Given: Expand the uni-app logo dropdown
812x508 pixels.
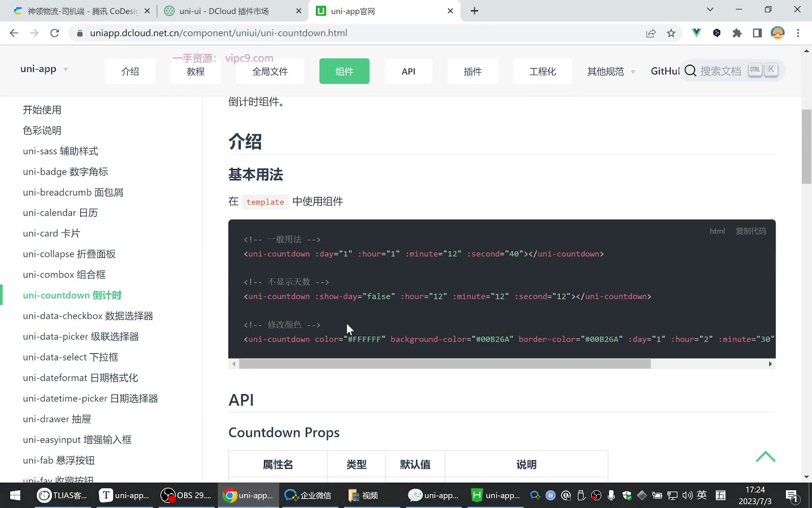Looking at the screenshot, I should (44, 69).
